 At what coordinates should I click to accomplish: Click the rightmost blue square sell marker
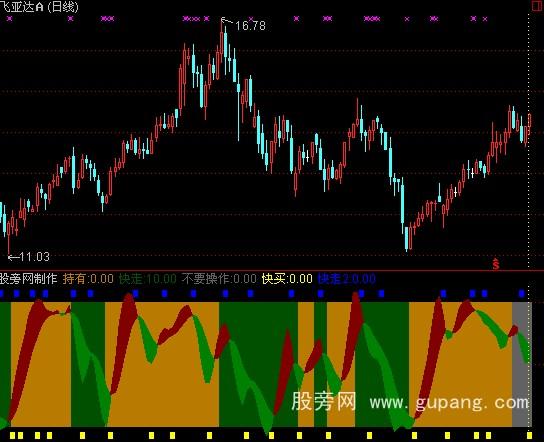click(522, 294)
